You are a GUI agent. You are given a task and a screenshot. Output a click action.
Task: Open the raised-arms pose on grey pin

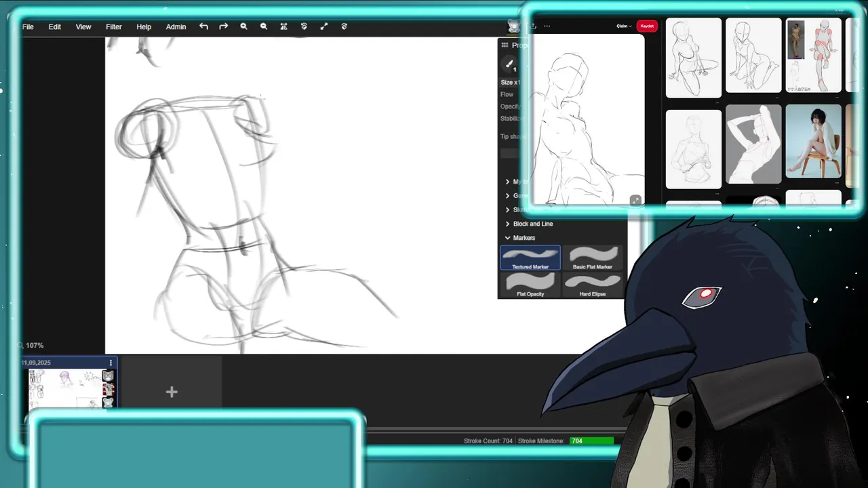click(x=753, y=144)
